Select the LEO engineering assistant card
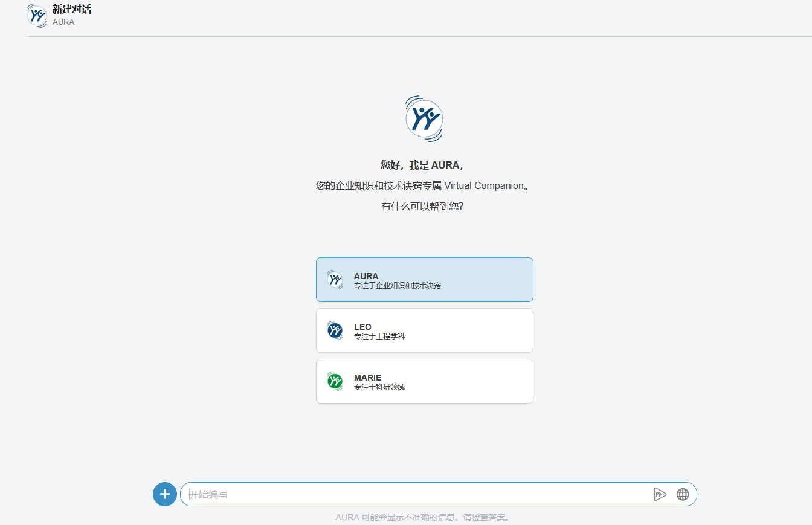812x525 pixels. coord(425,330)
